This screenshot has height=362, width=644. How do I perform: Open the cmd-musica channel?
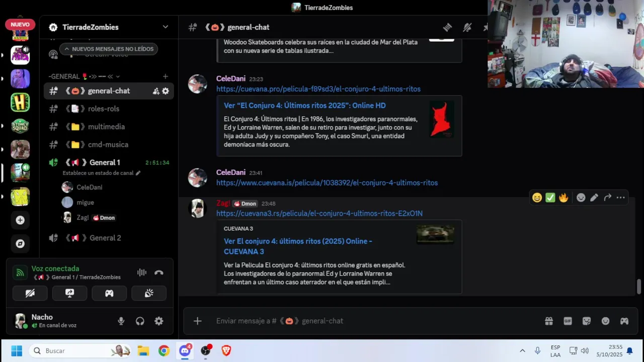[x=109, y=145]
